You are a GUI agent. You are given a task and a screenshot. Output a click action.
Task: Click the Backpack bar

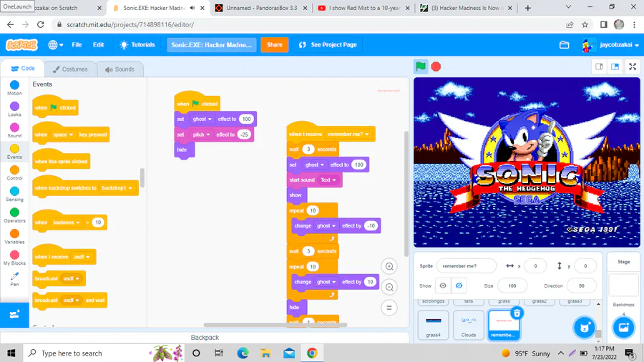205,338
